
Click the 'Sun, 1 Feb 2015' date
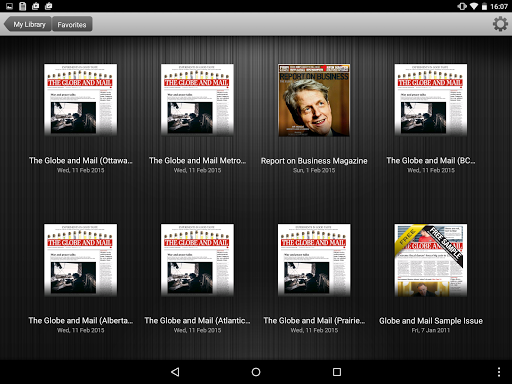[314, 170]
